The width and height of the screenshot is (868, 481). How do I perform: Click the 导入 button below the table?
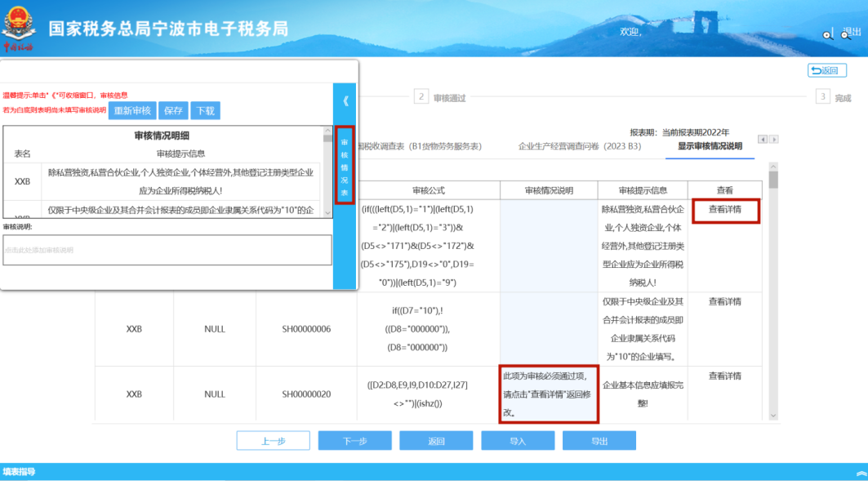[518, 441]
